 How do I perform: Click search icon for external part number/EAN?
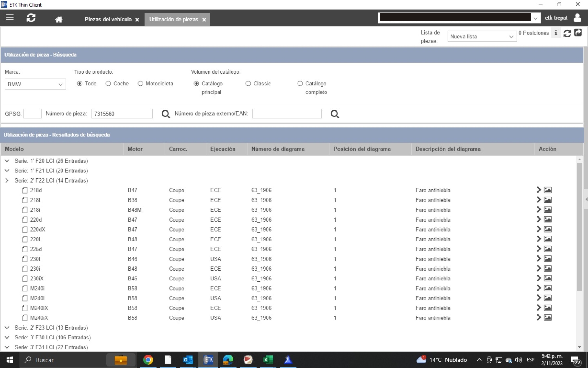(x=334, y=114)
